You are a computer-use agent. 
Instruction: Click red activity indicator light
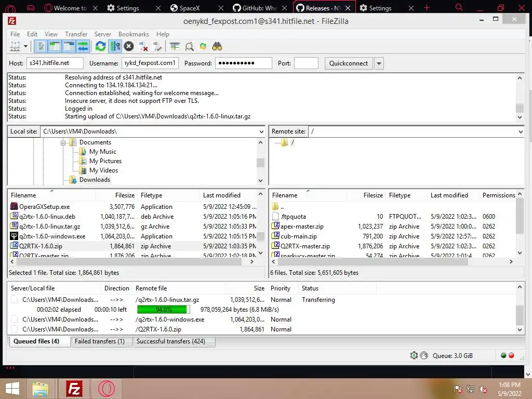pyautogui.click(x=511, y=355)
